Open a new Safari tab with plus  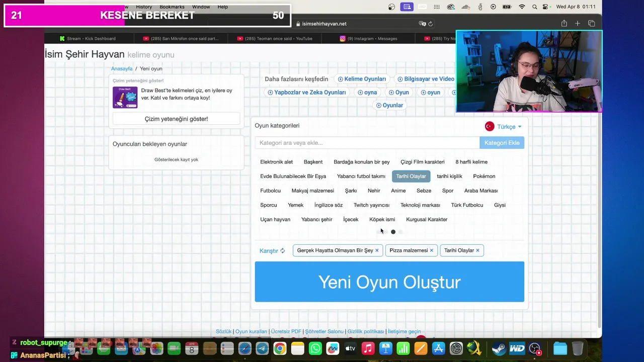(x=578, y=23)
